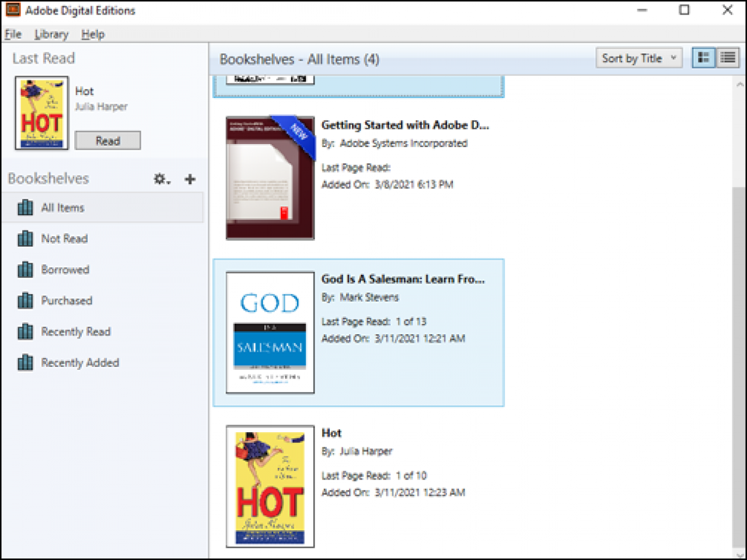This screenshot has height=560, width=747.
Task: Click the Read button for Hot
Action: pos(108,141)
